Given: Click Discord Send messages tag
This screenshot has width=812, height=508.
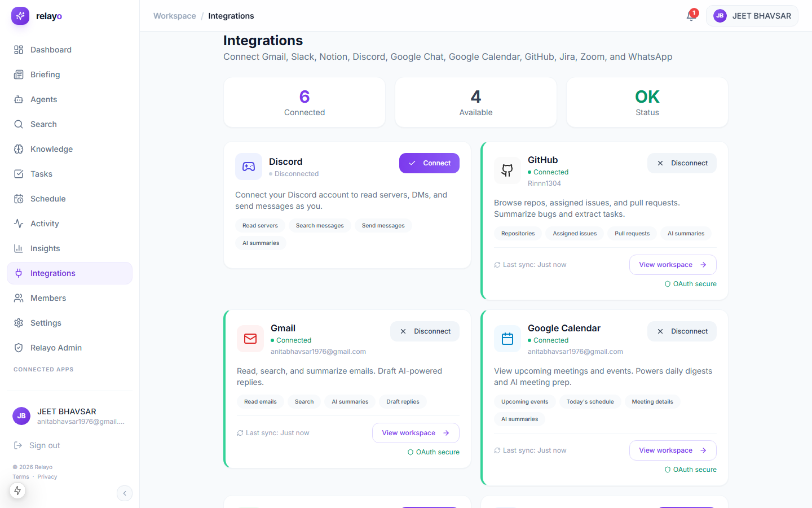Looking at the screenshot, I should tap(383, 226).
